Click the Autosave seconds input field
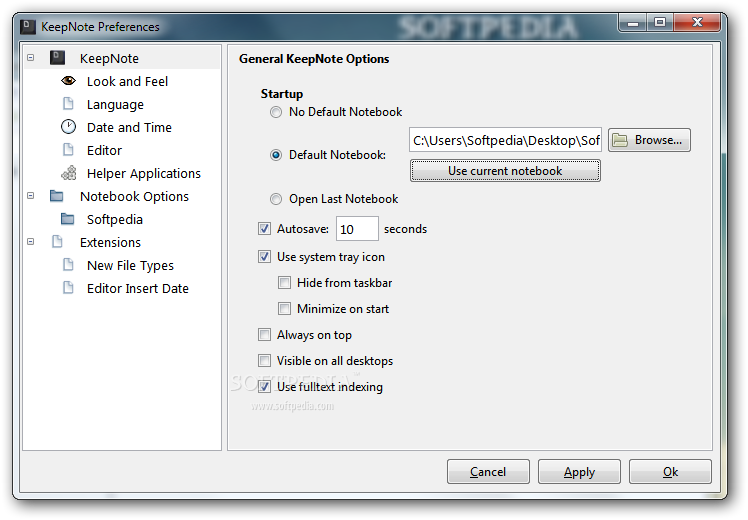 click(x=357, y=229)
